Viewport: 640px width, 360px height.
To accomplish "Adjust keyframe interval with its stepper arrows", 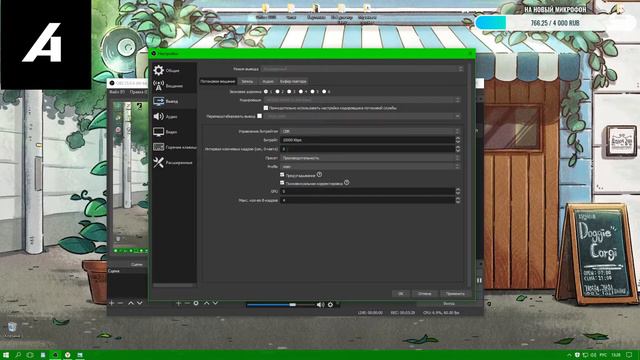I will (458, 149).
